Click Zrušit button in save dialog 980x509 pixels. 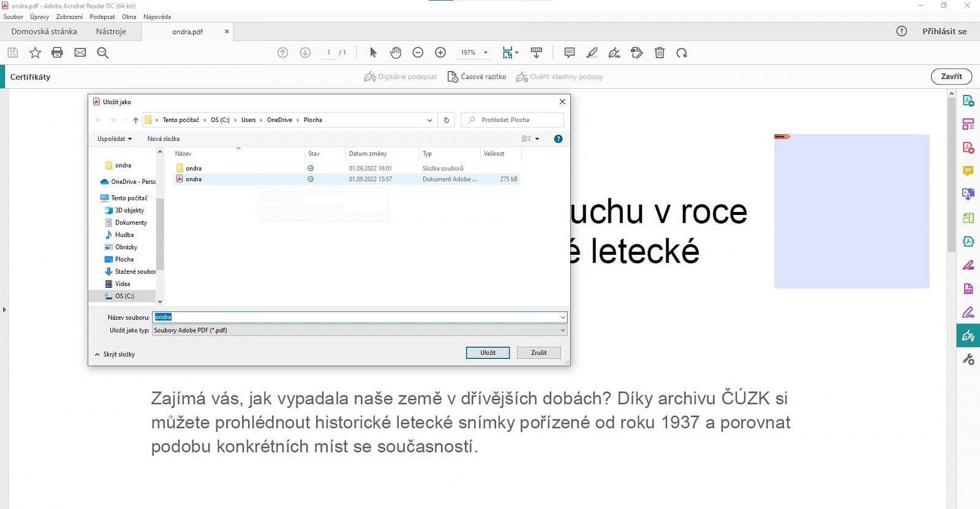(x=539, y=353)
